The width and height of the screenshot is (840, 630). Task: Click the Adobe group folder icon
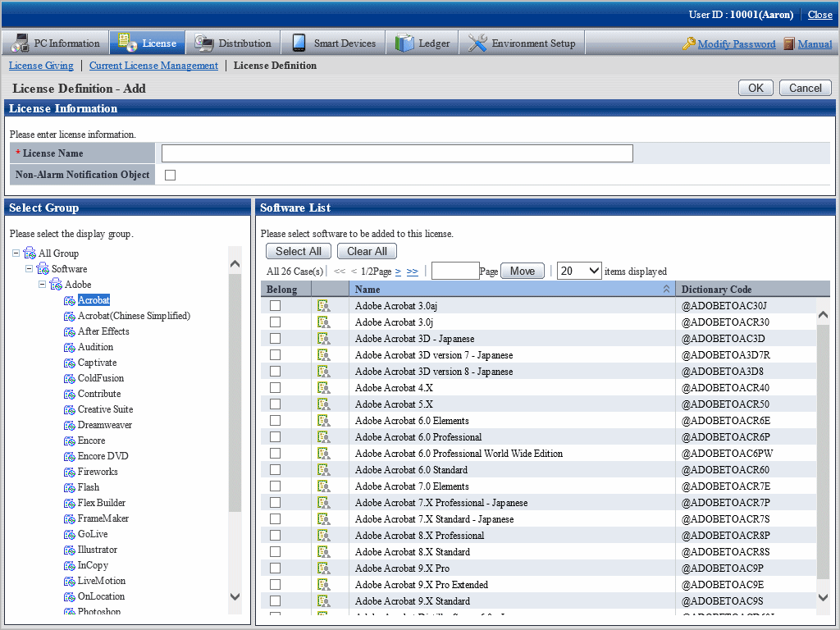click(56, 284)
